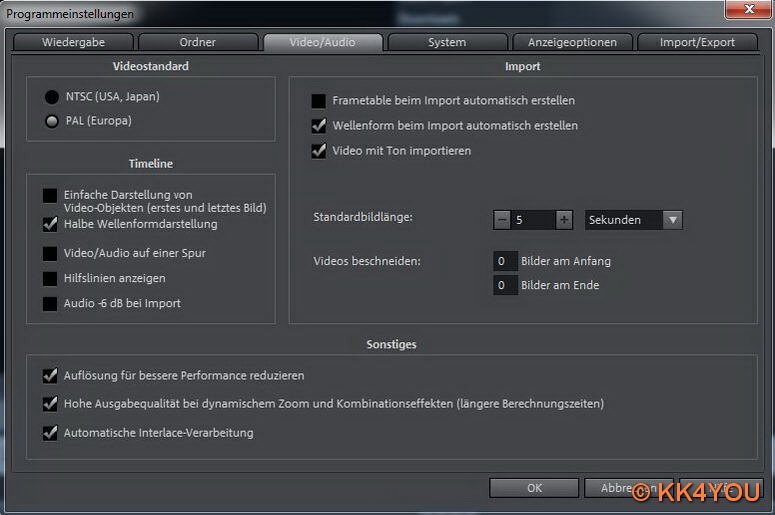The image size is (775, 515).
Task: Increase Standardbildlänge with plus button
Action: (565, 220)
